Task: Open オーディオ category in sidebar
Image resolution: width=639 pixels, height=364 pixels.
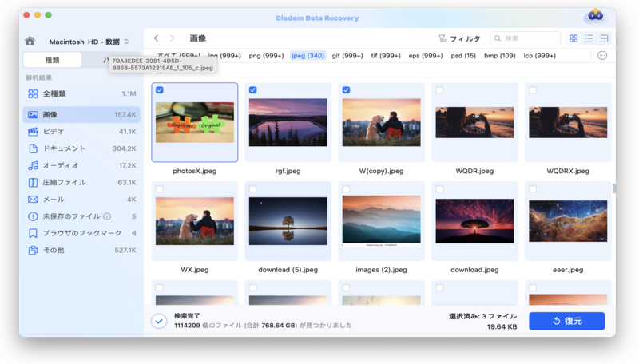Action: coord(60,165)
